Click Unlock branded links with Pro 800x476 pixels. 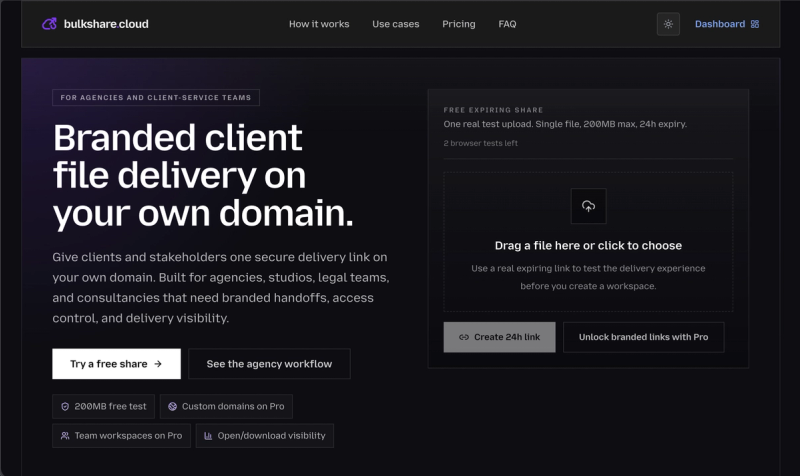click(x=643, y=337)
